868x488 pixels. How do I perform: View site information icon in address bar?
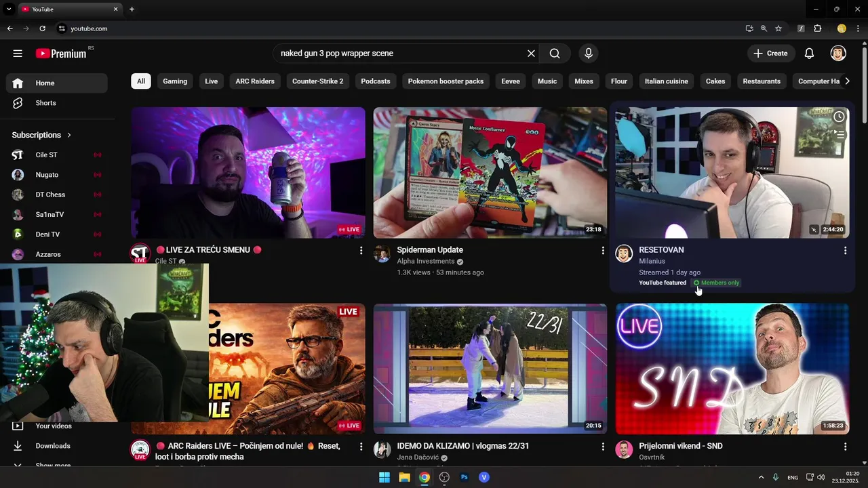(x=62, y=28)
